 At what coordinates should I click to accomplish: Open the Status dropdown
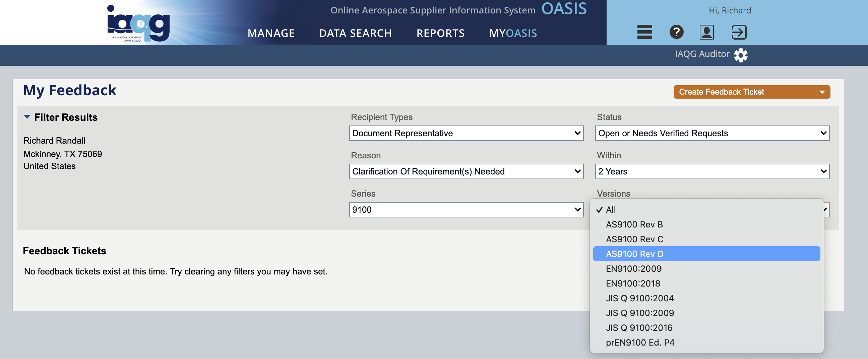pyautogui.click(x=712, y=133)
